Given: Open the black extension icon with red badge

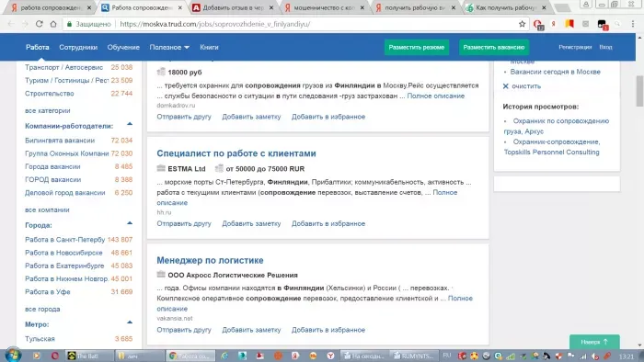Looking at the screenshot, I should (602, 25).
